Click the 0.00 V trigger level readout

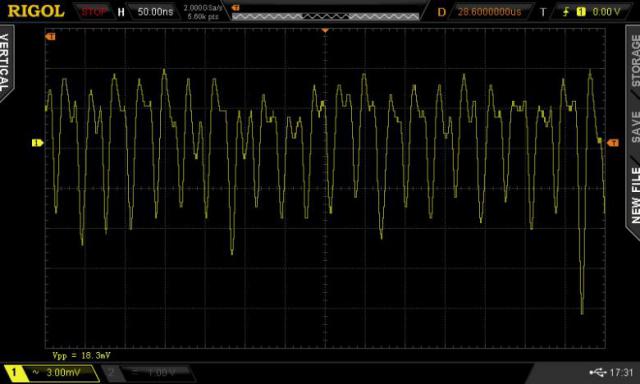click(x=606, y=12)
